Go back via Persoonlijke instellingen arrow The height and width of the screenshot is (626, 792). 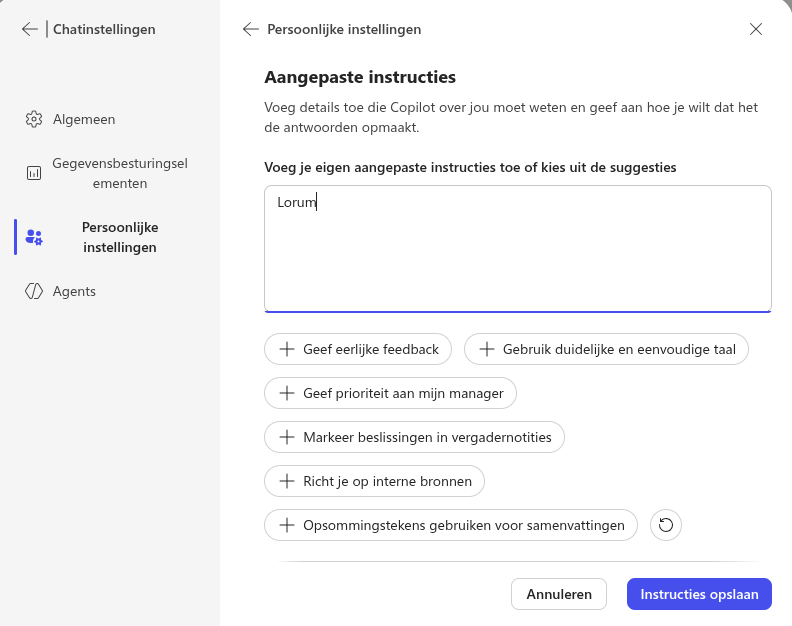coord(251,29)
